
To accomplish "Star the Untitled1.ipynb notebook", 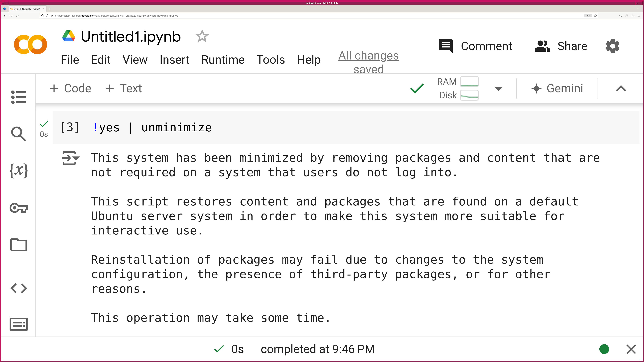I will coord(202,36).
